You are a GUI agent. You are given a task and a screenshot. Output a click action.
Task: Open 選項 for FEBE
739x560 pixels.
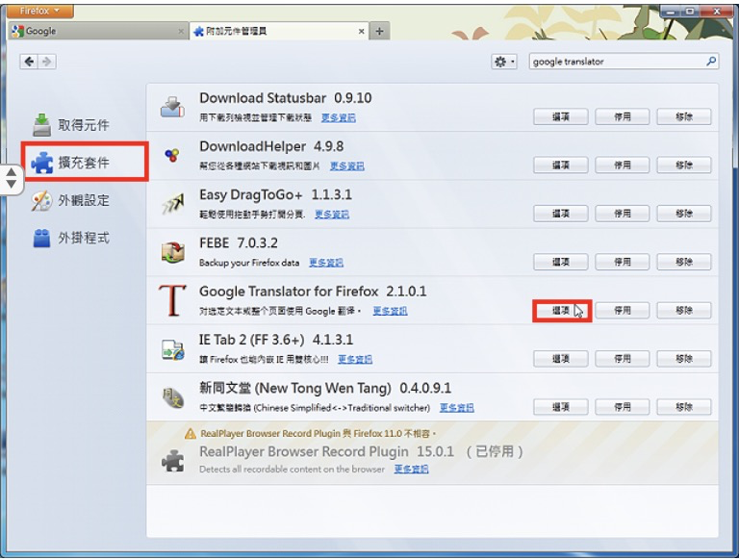pos(561,262)
